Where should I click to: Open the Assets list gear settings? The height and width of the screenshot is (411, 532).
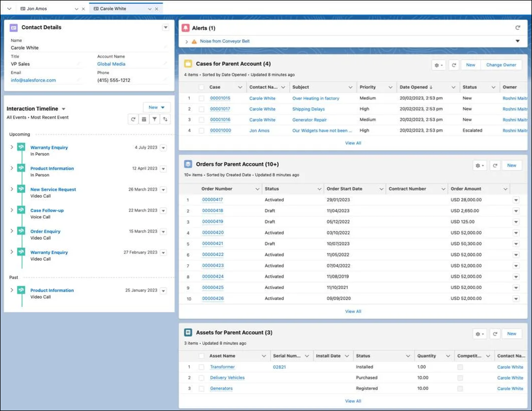click(479, 334)
